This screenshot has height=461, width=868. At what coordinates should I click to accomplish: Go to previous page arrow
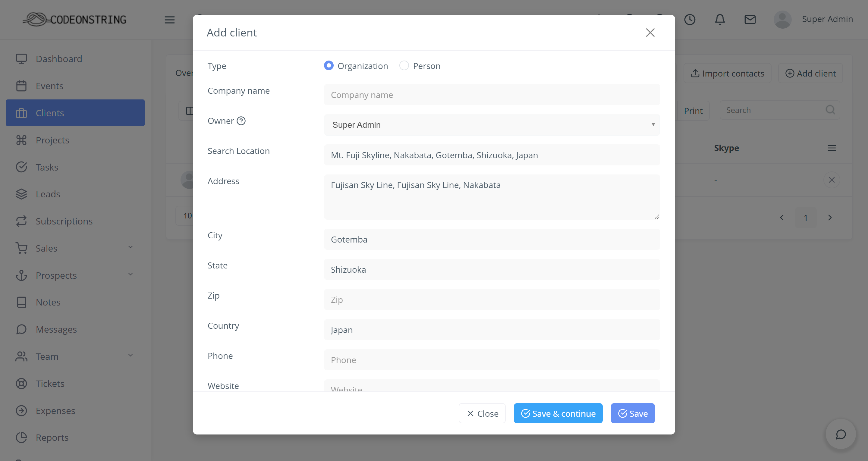click(782, 218)
